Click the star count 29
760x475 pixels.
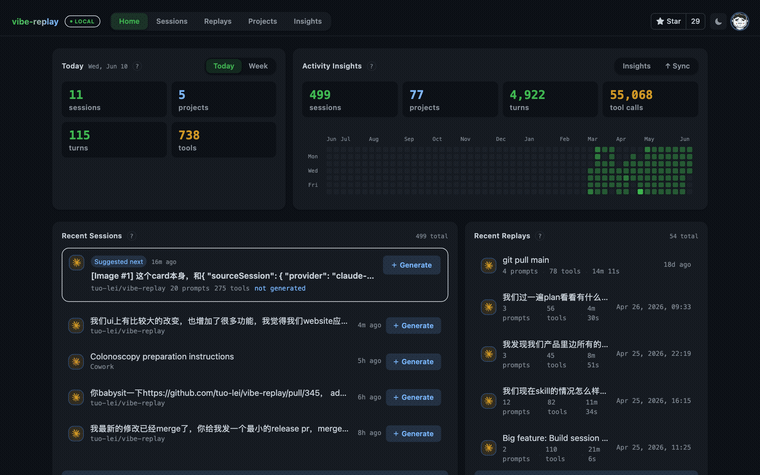(696, 21)
